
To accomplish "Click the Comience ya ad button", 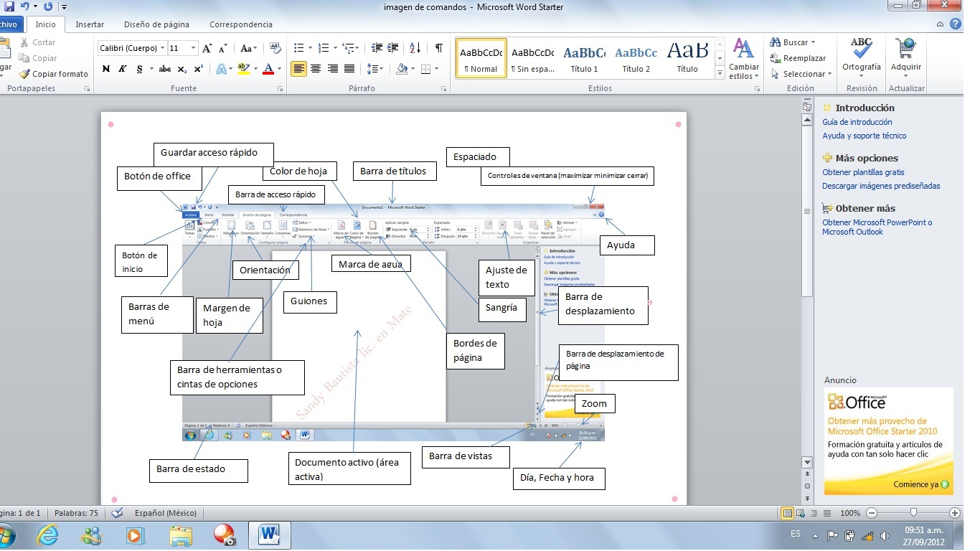I will point(921,484).
